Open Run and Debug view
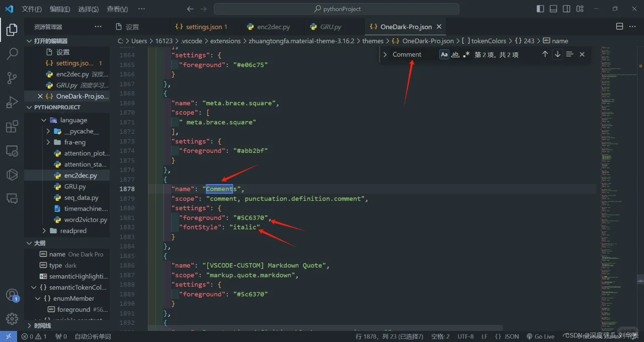 (x=12, y=102)
